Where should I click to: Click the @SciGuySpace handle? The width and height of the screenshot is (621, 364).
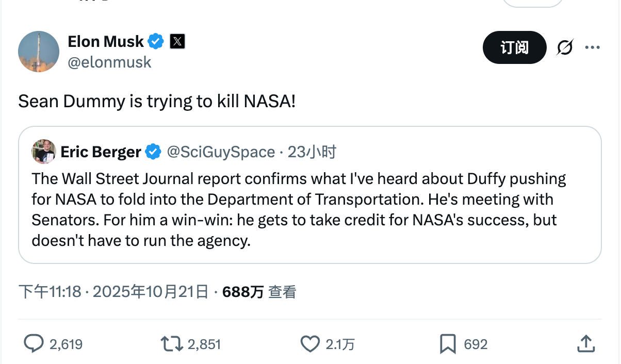coord(220,152)
